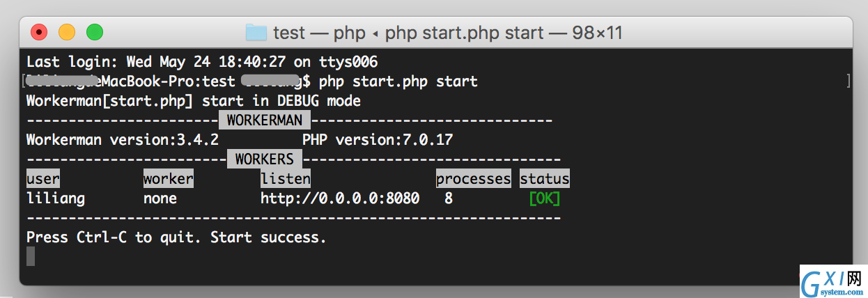
Task: Maximize terminal using the green button
Action: pyautogui.click(x=94, y=32)
